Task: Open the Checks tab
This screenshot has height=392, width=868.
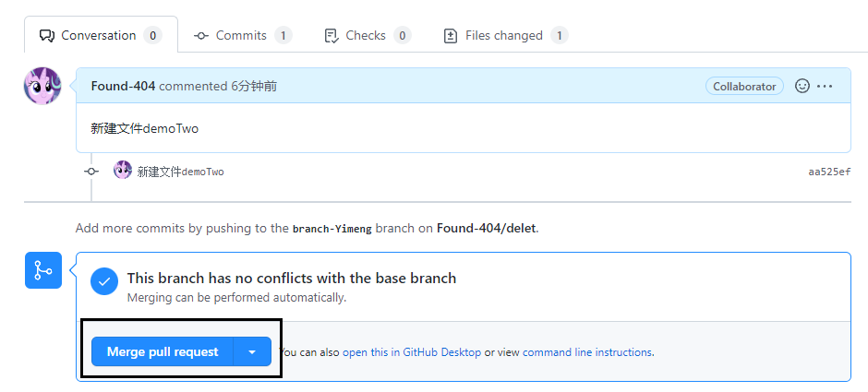Action: (x=367, y=35)
